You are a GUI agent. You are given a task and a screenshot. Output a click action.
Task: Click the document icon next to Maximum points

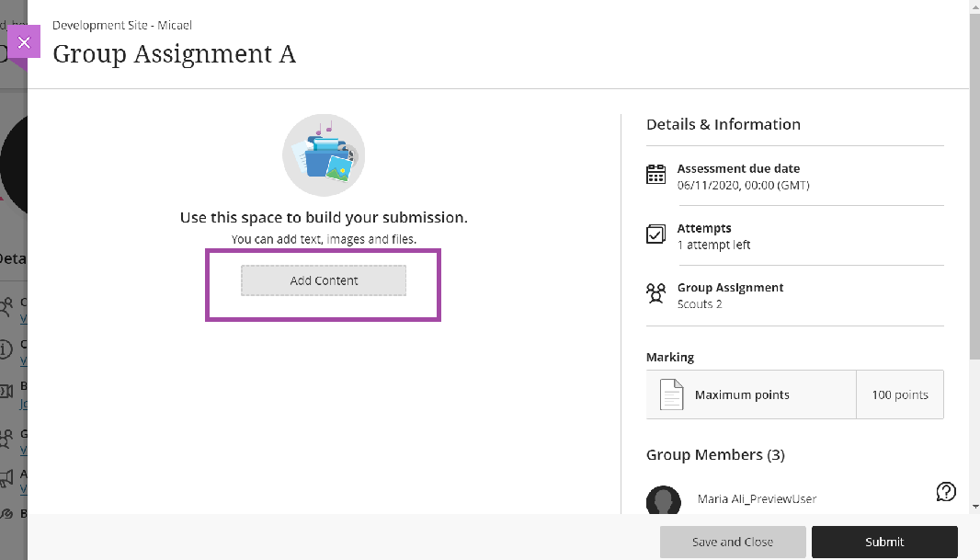(x=671, y=394)
